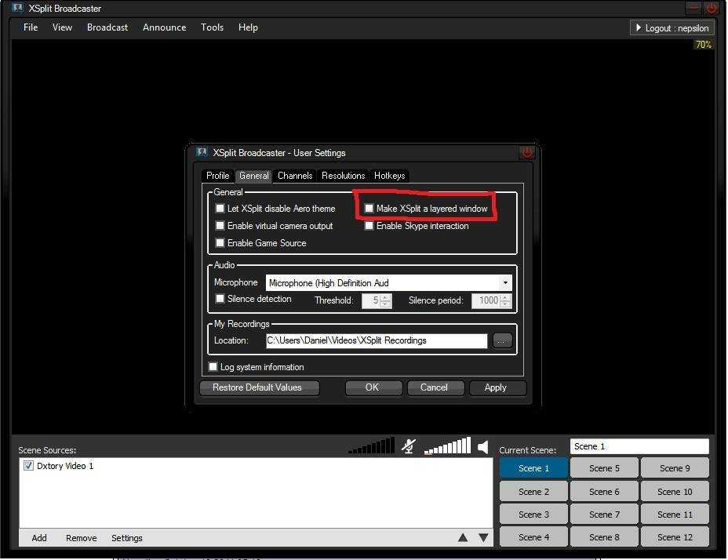Switch to the Channels tab

(x=295, y=176)
